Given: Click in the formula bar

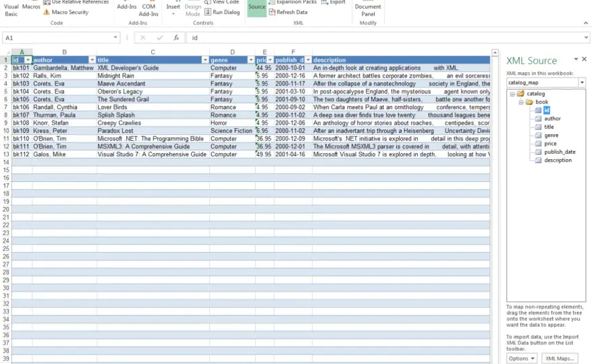Looking at the screenshot, I should pyautogui.click(x=385, y=38).
